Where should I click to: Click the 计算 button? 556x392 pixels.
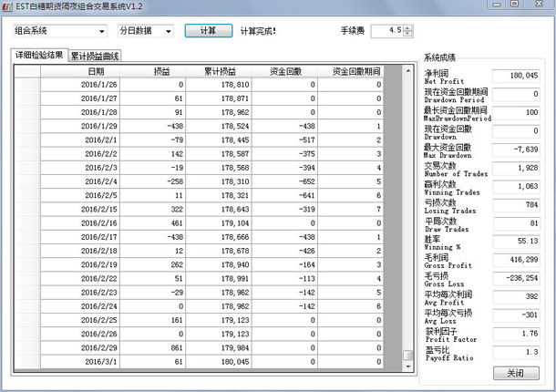tap(209, 31)
